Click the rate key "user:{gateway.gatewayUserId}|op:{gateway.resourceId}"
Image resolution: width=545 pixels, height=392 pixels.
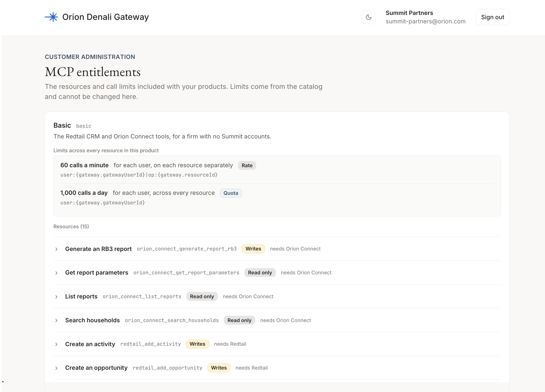(139, 175)
